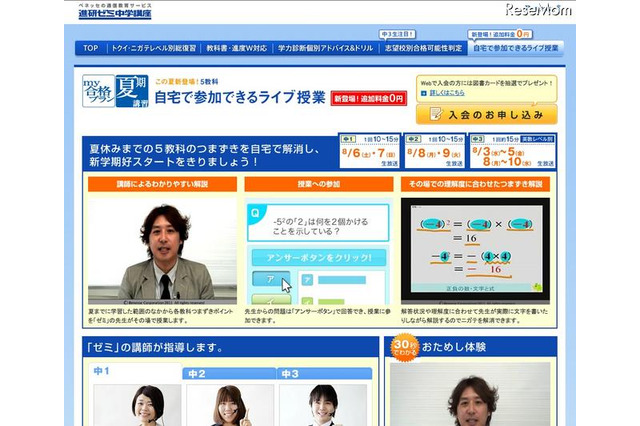Viewport: 640px width, 426px height.
Task: Click the 入会のお申し込み button
Action: (487, 115)
